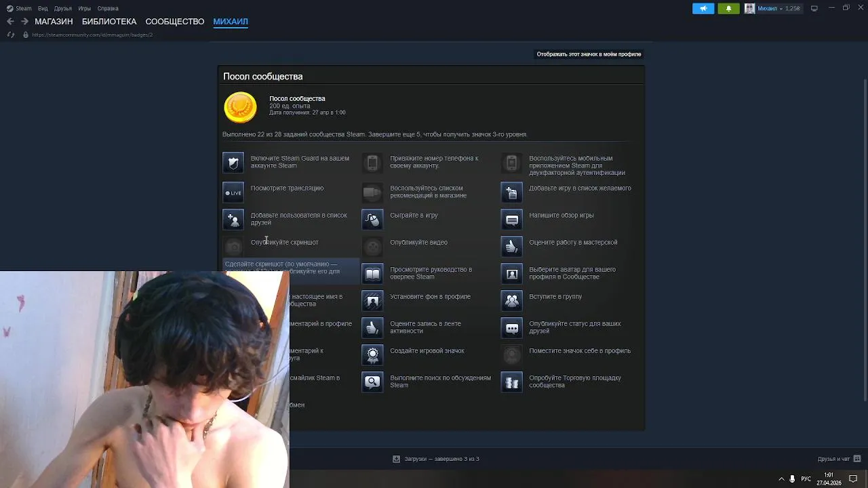Go to the МАГАЗИН tab
Screen dimensions: 868x488
point(54,22)
